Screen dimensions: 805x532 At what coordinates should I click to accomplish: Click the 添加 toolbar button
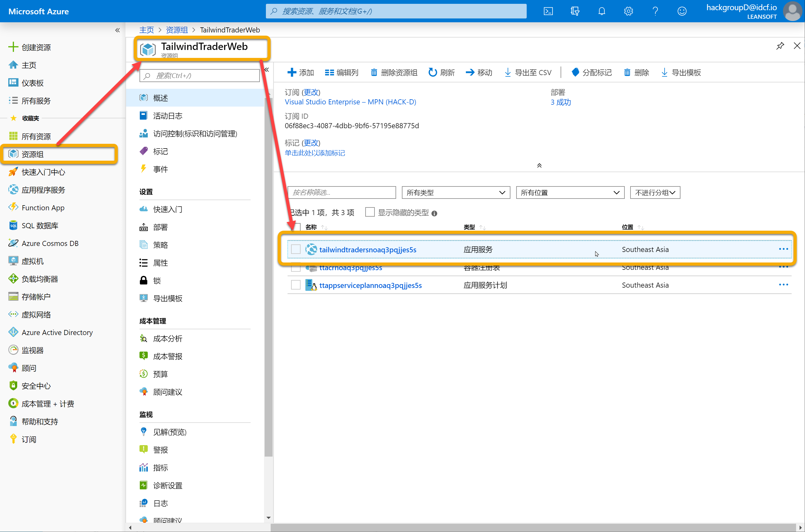pyautogui.click(x=301, y=72)
